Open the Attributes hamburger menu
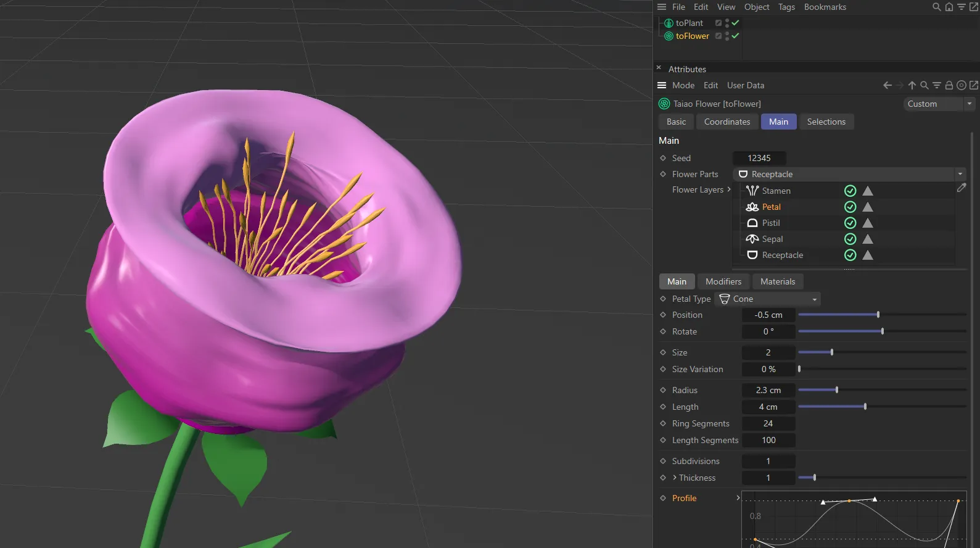Screen dimensions: 980x548 662,85
